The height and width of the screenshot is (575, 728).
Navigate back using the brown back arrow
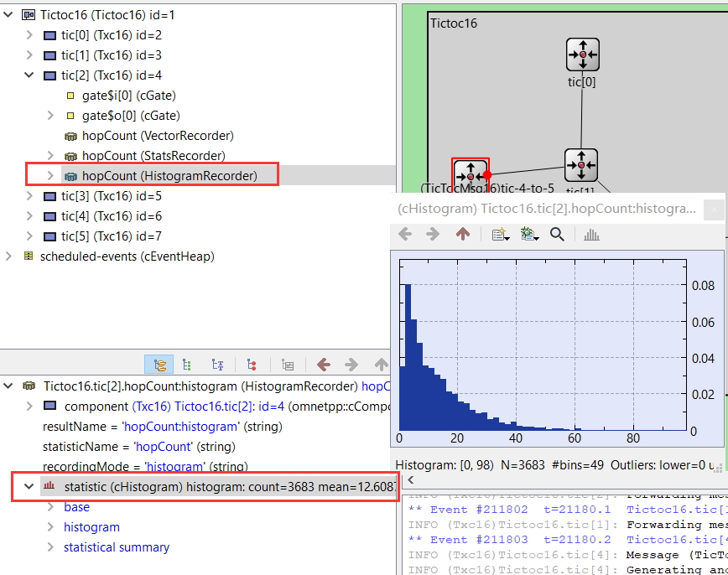tap(325, 364)
